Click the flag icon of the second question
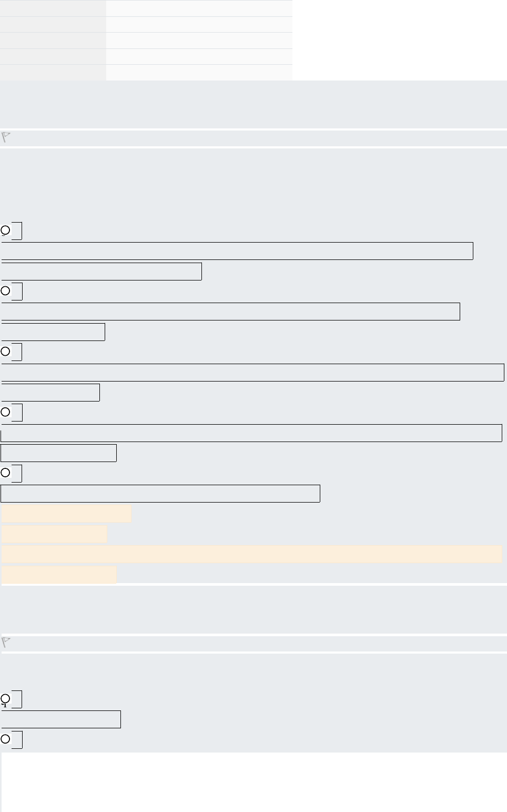This screenshot has height=812, width=507. [6, 642]
